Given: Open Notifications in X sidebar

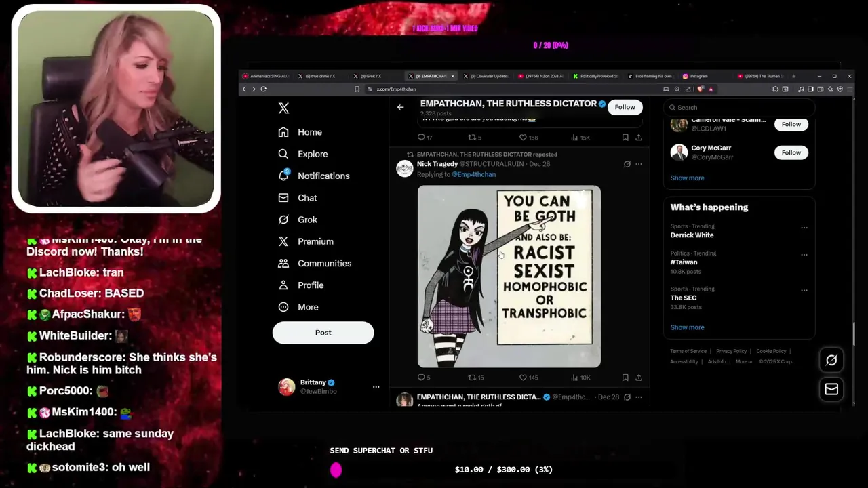Looking at the screenshot, I should tap(314, 176).
